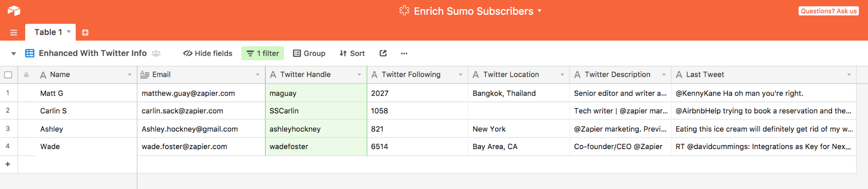Open the Sort menu
This screenshot has width=868, height=189.
[x=352, y=53]
